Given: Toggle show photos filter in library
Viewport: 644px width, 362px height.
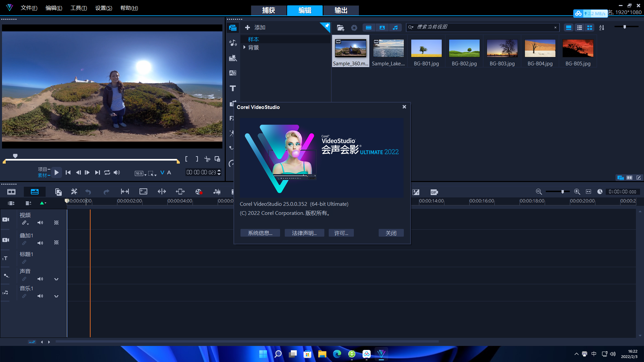Looking at the screenshot, I should coord(382,28).
